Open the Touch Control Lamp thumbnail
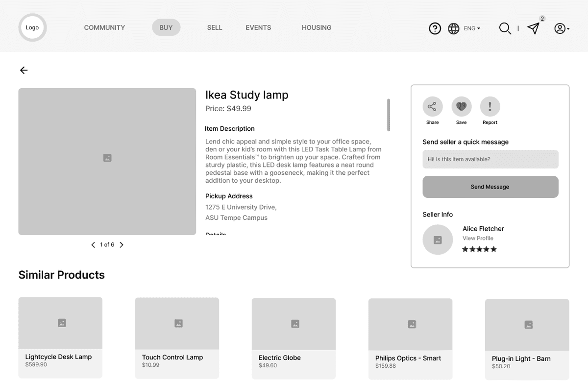Screen dimensions: 588x382 [x=177, y=323]
